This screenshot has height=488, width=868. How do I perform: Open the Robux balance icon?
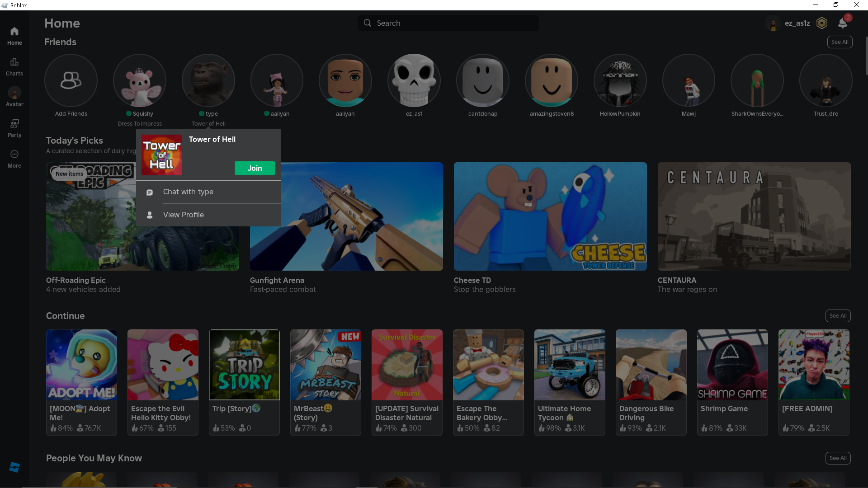822,23
